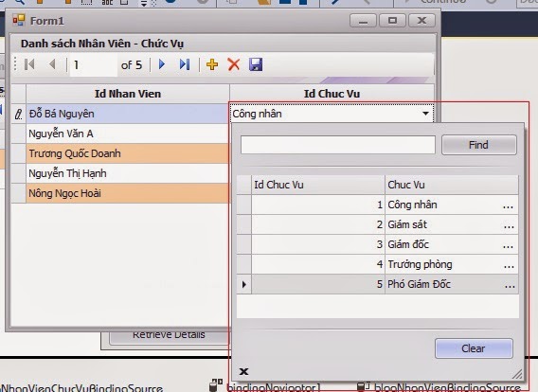Select the Nông Ngọc Hoài cell

(x=127, y=193)
